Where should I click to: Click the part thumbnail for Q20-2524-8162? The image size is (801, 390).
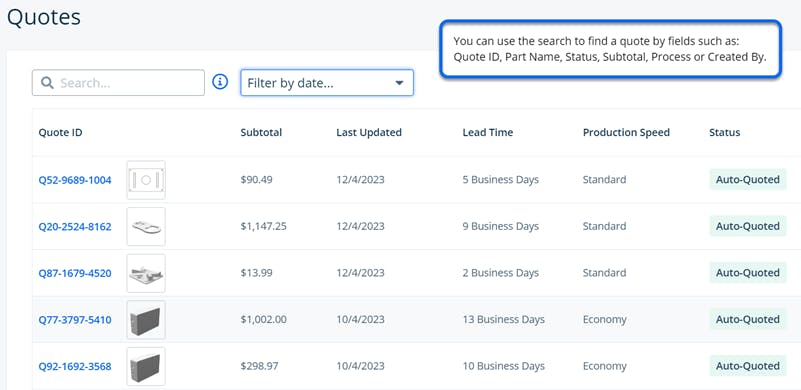[146, 226]
